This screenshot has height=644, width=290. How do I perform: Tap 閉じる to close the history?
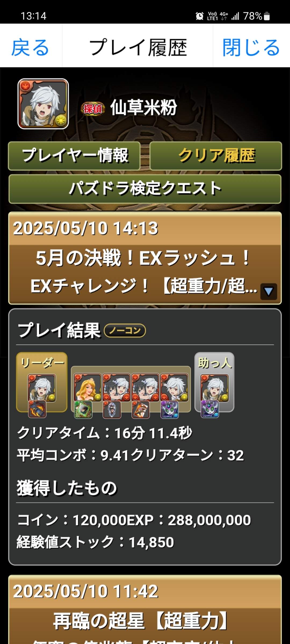[x=251, y=47]
